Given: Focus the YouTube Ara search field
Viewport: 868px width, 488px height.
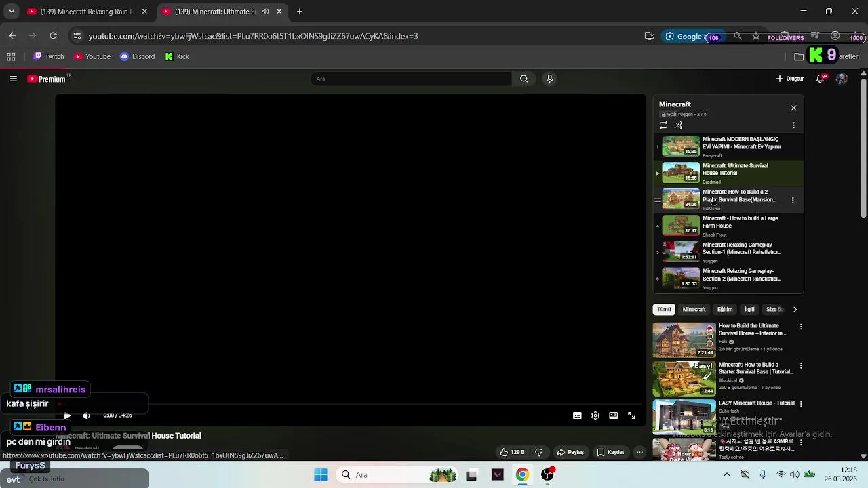Looking at the screenshot, I should (x=412, y=79).
